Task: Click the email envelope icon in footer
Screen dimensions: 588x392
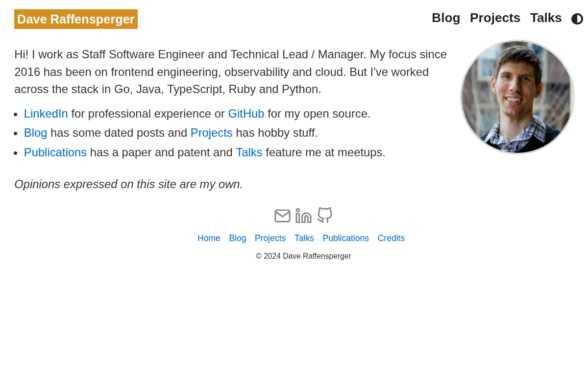Action: (283, 216)
